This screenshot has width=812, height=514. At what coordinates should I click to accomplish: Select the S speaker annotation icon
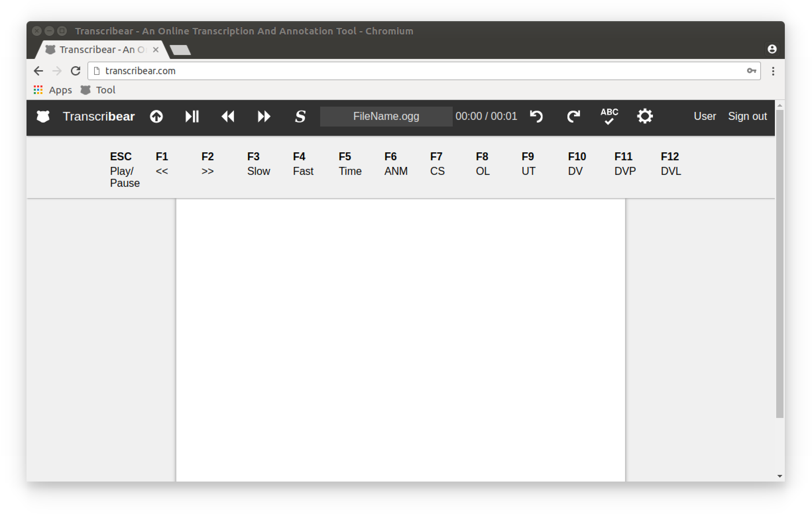tap(300, 116)
